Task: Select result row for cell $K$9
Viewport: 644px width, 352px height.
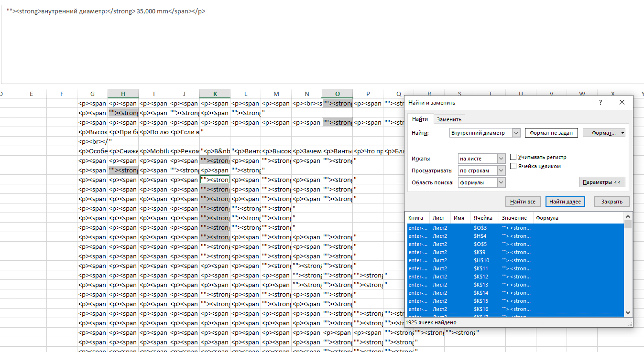Action: 515,252
